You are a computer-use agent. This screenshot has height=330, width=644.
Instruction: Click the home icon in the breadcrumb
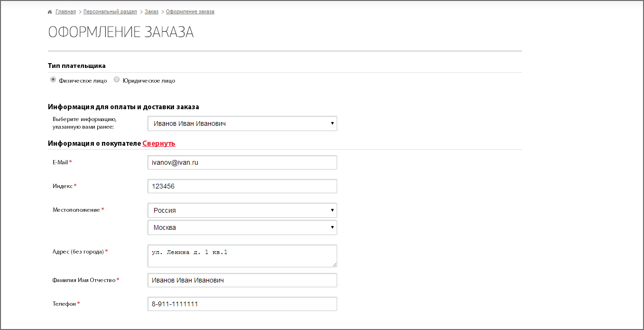pos(50,12)
